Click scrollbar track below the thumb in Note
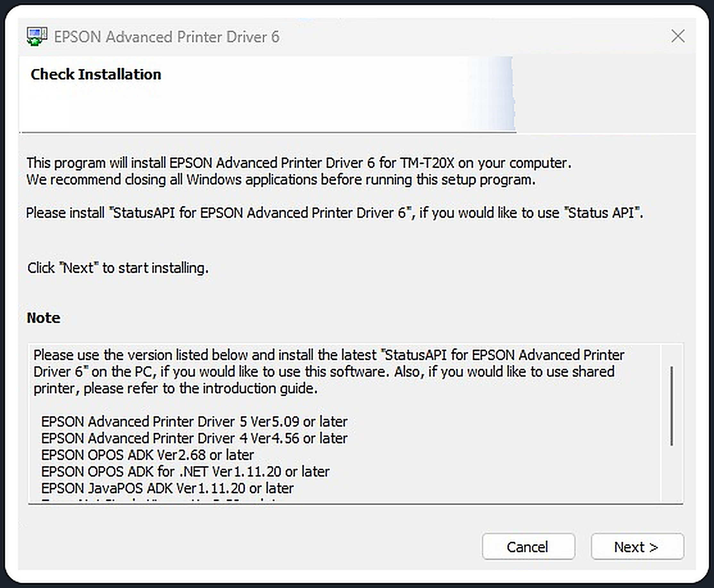Screen dimensions: 714x588 pyautogui.click(x=672, y=474)
